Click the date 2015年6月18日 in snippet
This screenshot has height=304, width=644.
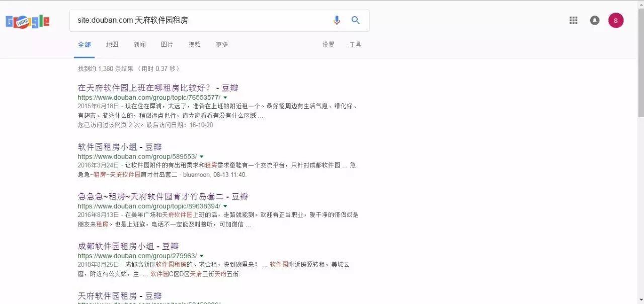click(99, 107)
